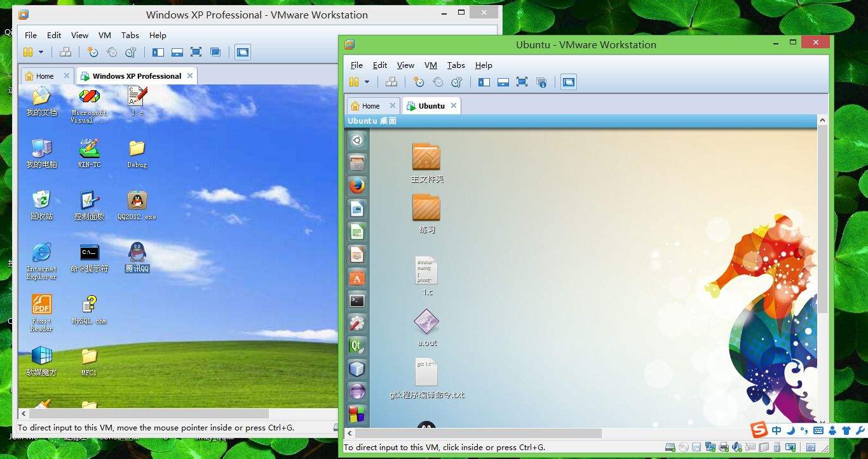Select the a.out file on Ubuntu desktop
The image size is (868, 459).
coord(427,328)
